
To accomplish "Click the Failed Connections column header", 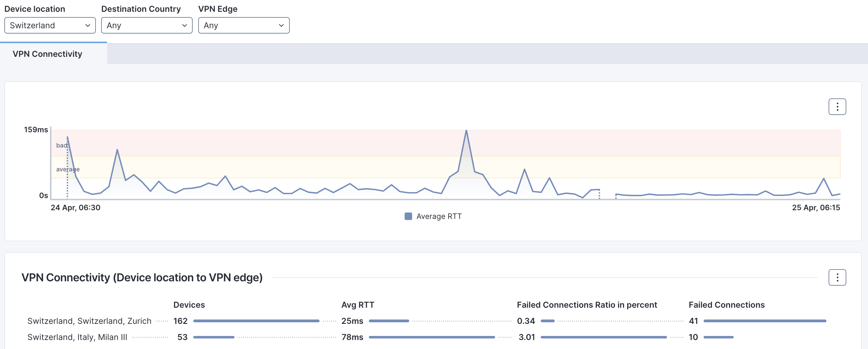I will 727,305.
